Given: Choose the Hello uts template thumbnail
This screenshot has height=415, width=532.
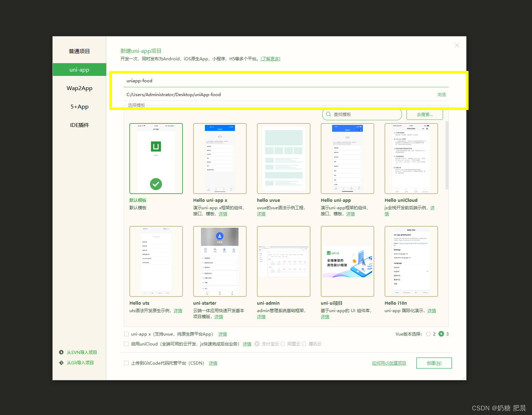Looking at the screenshot, I should point(156,261).
